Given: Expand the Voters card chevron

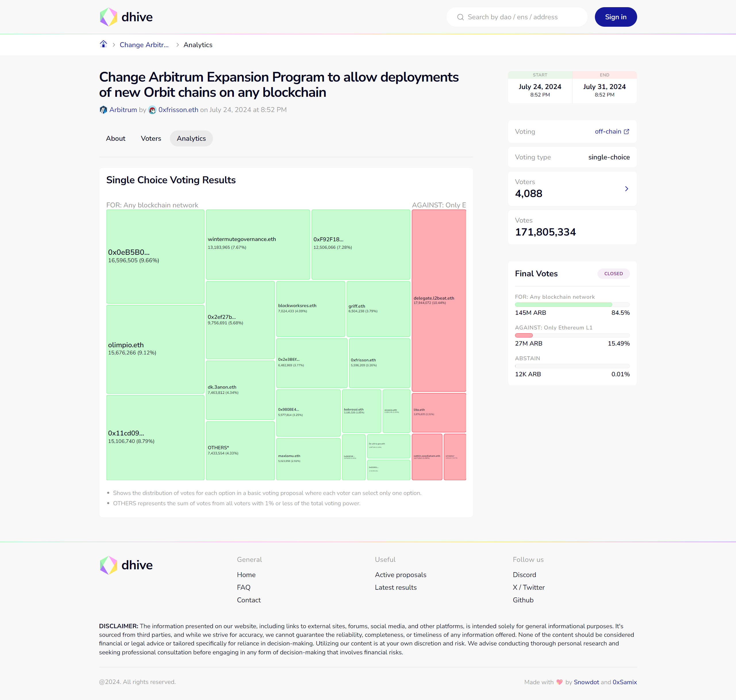Looking at the screenshot, I should (x=627, y=189).
